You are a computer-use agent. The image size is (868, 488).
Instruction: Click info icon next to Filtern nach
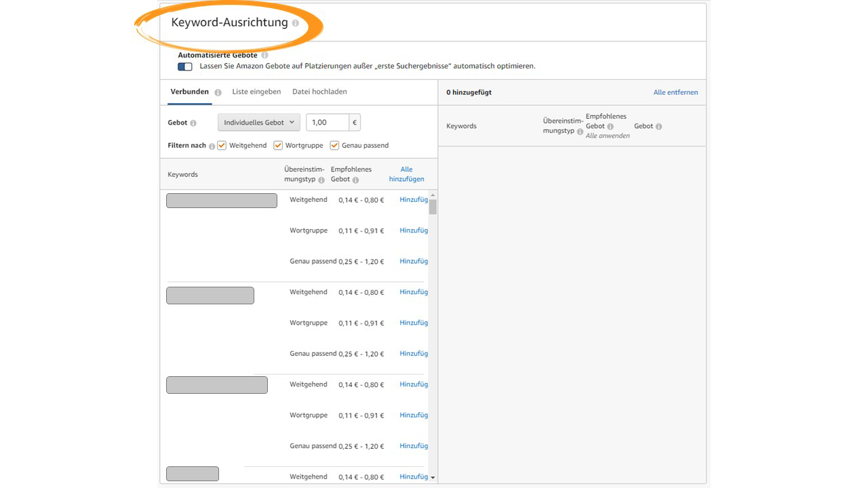pos(212,146)
